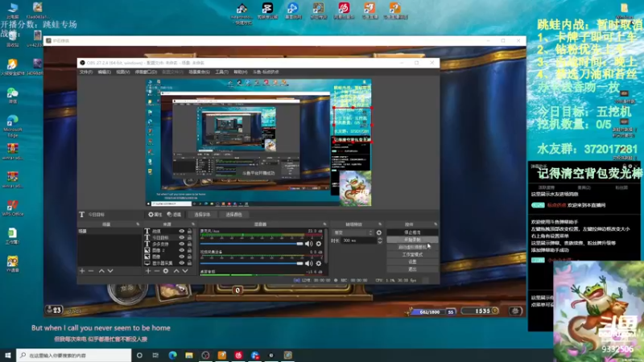Hide the 多多支持 text source
The height and width of the screenshot is (362, 644).
182,244
